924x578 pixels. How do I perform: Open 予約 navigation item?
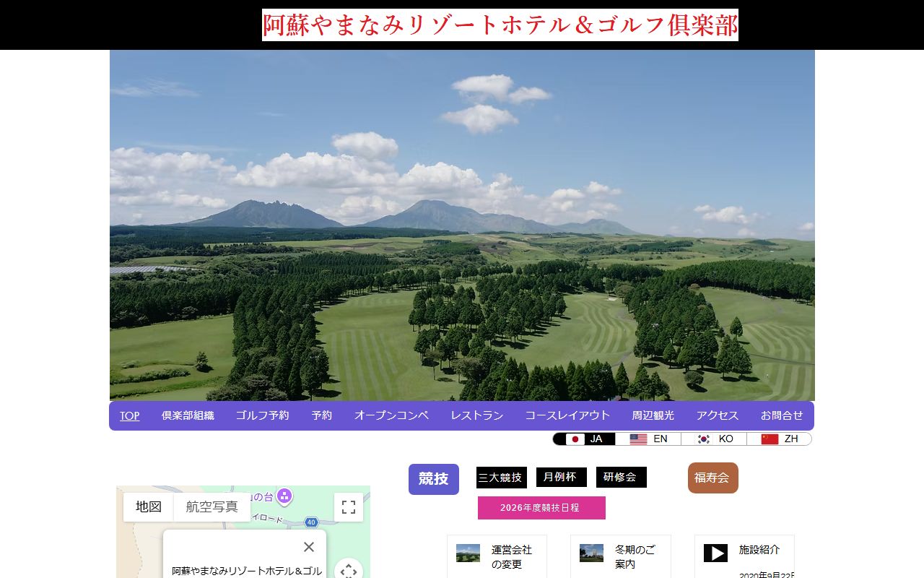click(322, 415)
